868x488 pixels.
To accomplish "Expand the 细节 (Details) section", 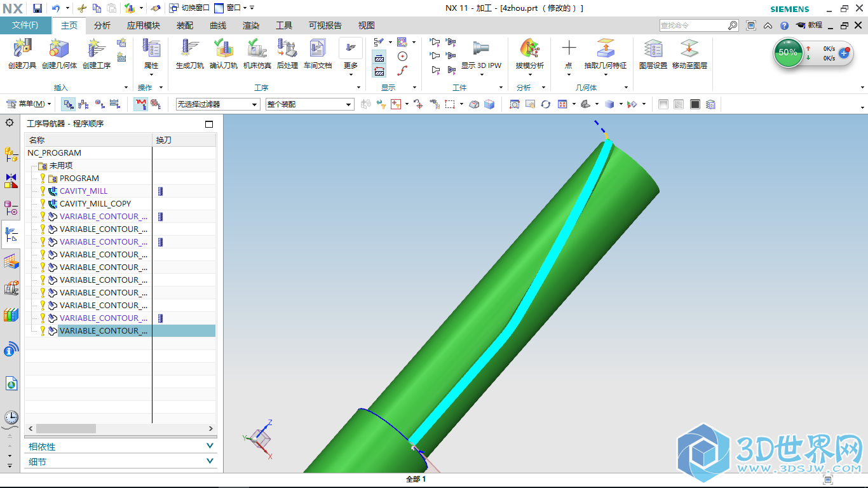I will click(x=121, y=462).
